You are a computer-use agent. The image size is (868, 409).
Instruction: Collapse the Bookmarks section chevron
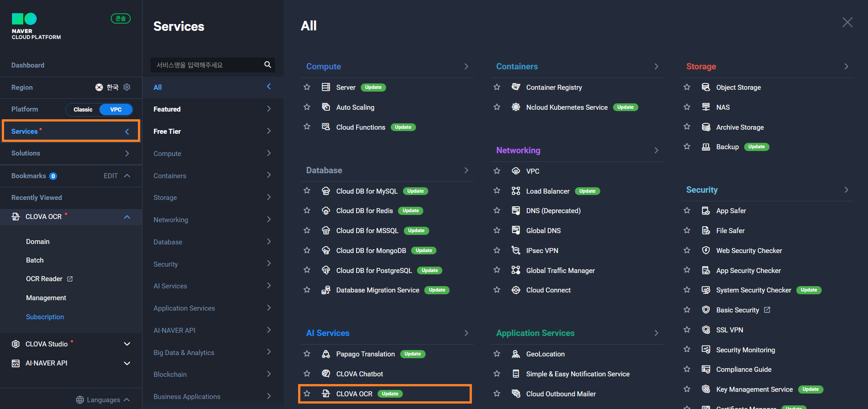coord(127,176)
